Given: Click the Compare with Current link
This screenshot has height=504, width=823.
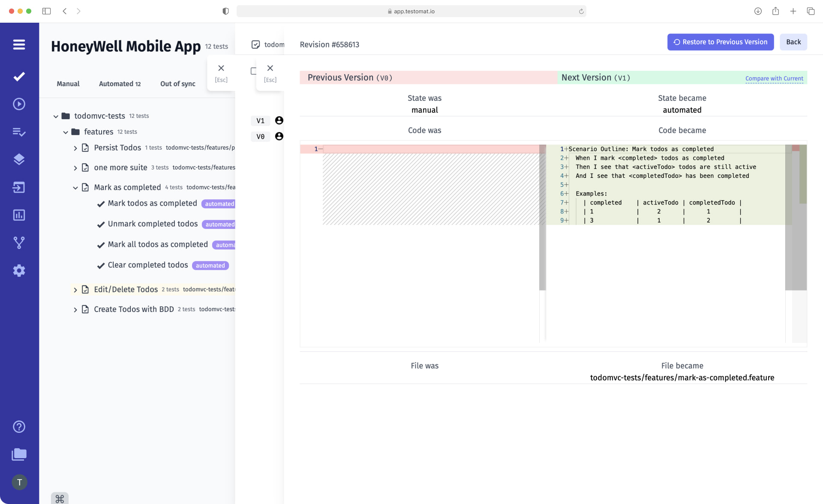Looking at the screenshot, I should [x=774, y=78].
